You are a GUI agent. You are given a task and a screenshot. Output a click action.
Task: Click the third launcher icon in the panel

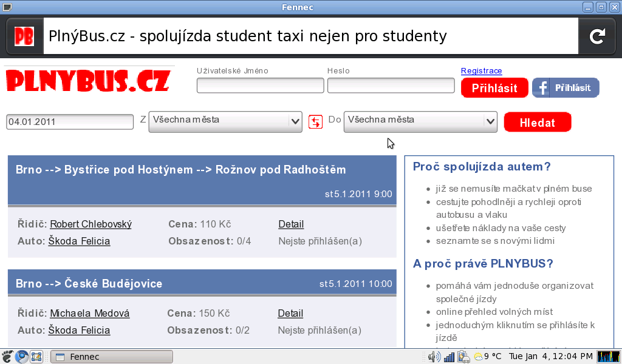[36, 357]
